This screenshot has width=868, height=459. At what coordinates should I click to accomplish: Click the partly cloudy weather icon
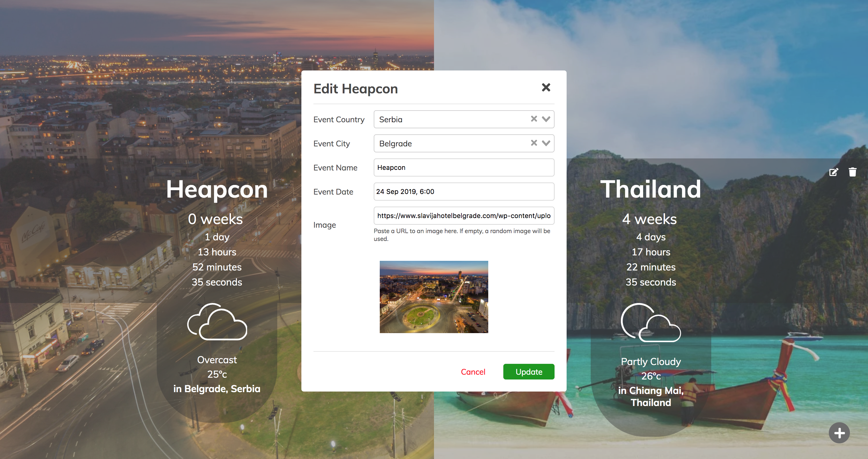click(651, 323)
